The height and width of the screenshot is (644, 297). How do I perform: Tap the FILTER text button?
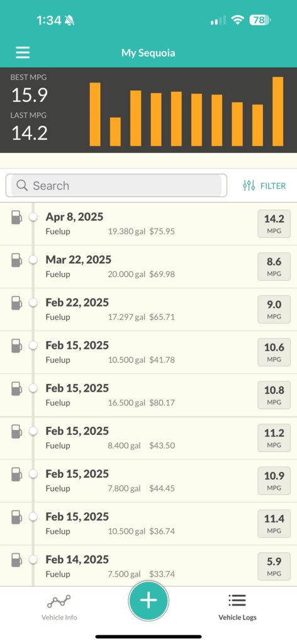point(273,186)
